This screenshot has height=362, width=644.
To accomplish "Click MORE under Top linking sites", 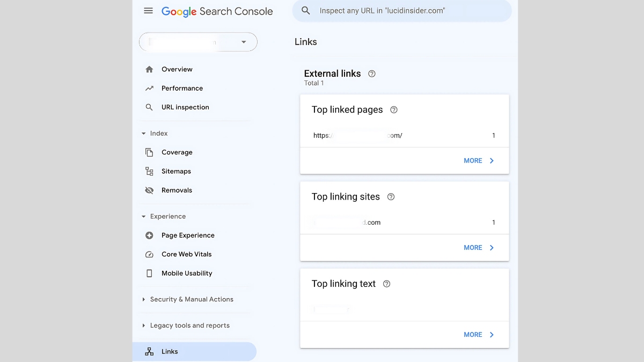I will click(x=473, y=248).
